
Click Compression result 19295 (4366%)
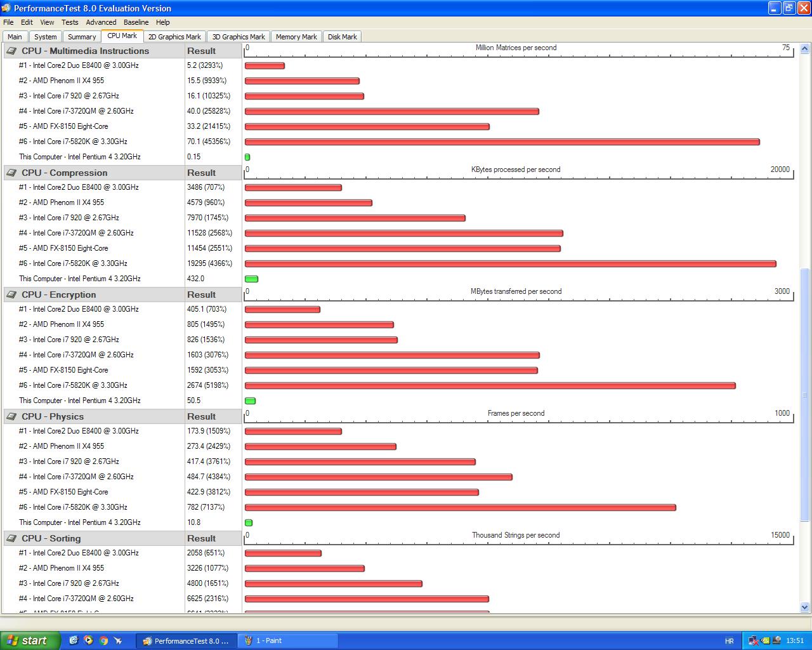209,263
